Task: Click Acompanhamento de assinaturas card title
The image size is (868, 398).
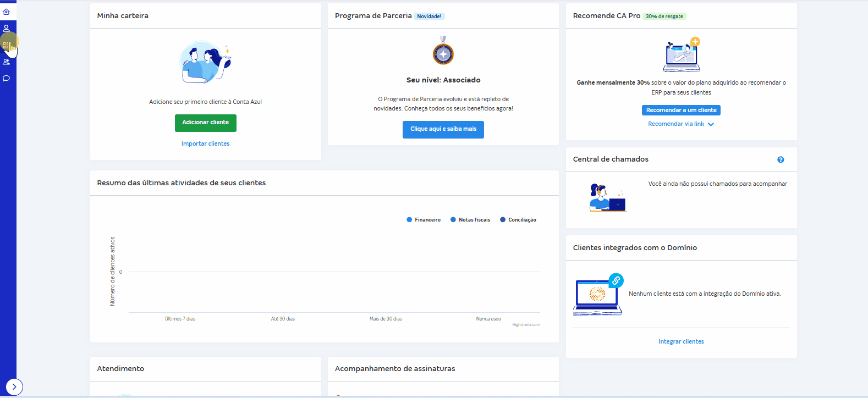Action: tap(395, 369)
